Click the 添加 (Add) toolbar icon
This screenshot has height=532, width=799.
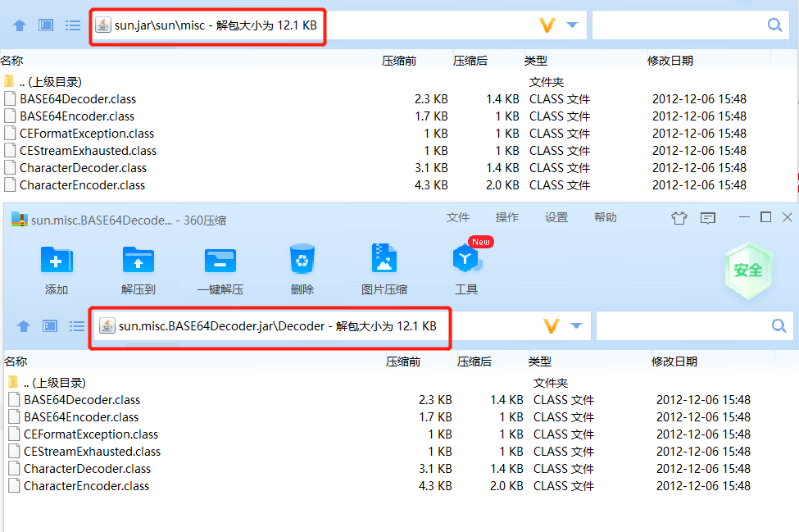pyautogui.click(x=57, y=259)
